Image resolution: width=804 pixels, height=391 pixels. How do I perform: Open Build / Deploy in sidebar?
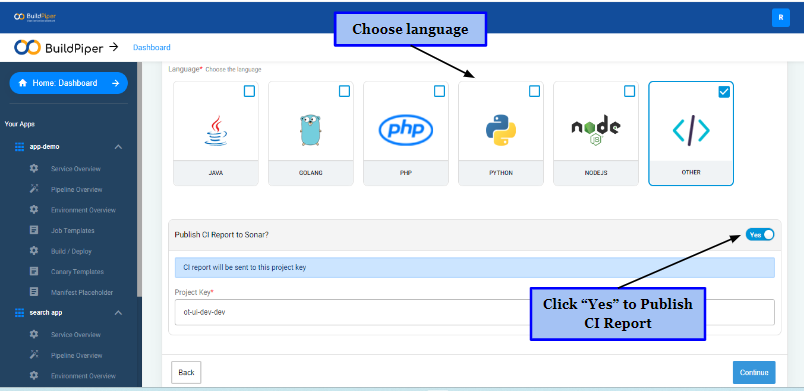[71, 251]
